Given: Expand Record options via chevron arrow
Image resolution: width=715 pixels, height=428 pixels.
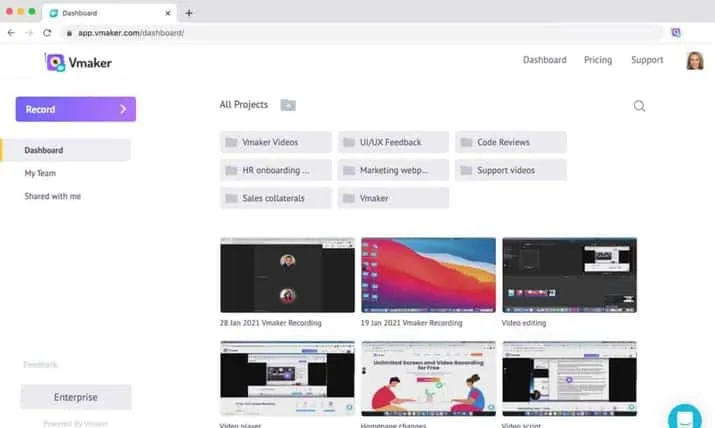Looking at the screenshot, I should pos(123,109).
